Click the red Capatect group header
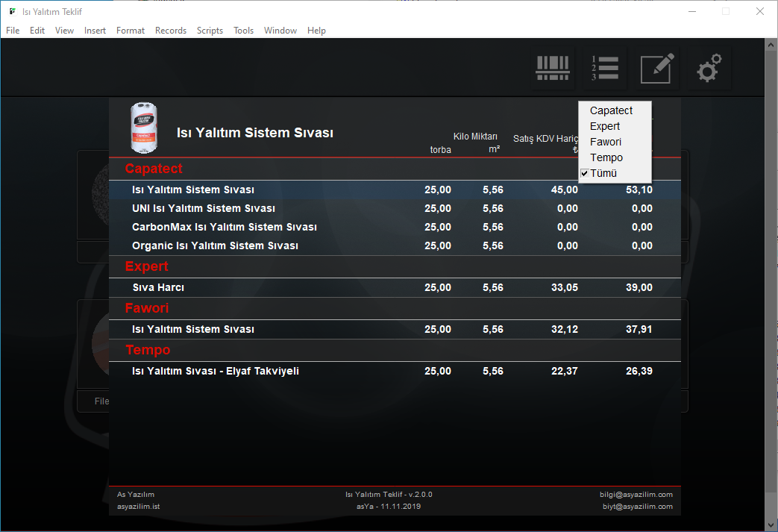 coord(154,169)
